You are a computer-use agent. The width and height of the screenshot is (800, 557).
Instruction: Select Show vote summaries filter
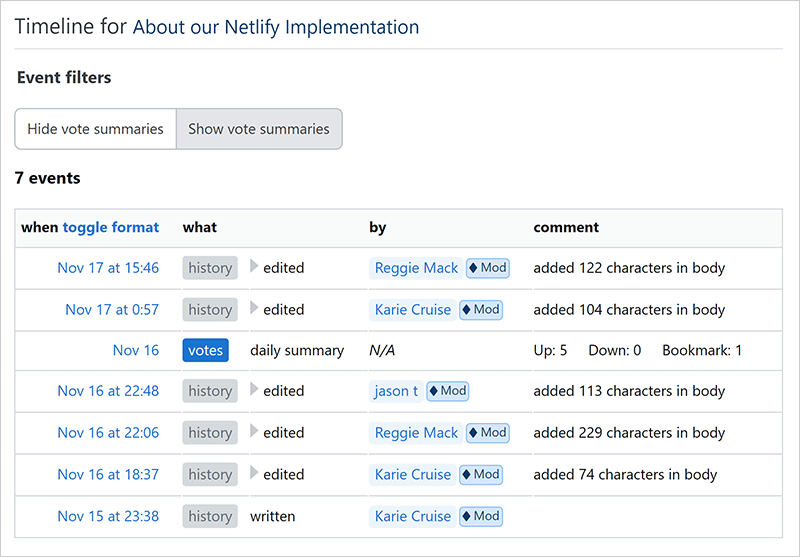pyautogui.click(x=259, y=129)
